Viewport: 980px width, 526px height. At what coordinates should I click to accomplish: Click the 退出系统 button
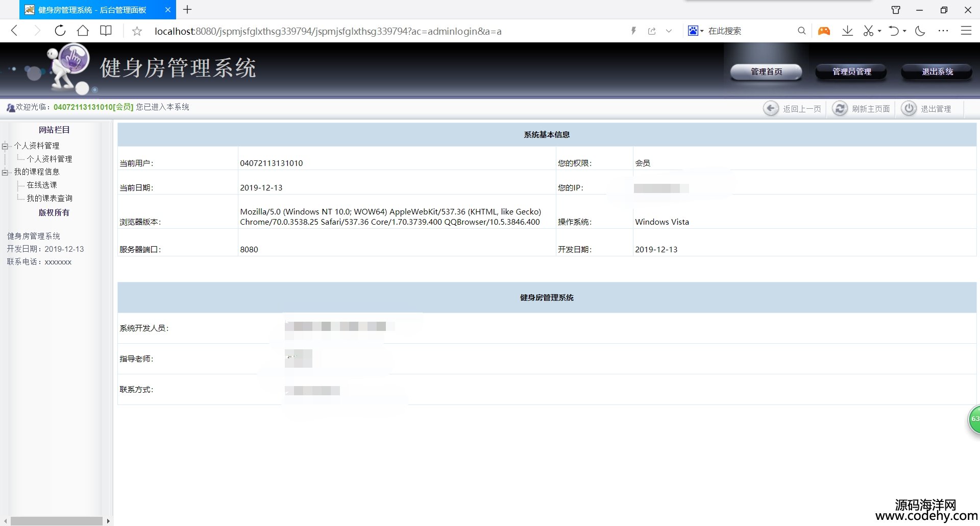pyautogui.click(x=937, y=72)
